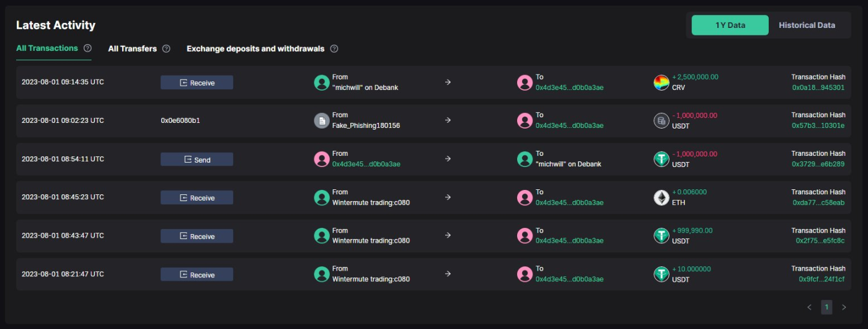Screen dimensions: 868x329
Task: Click USDT Tether icon in 999,990.00 row
Action: (662, 236)
